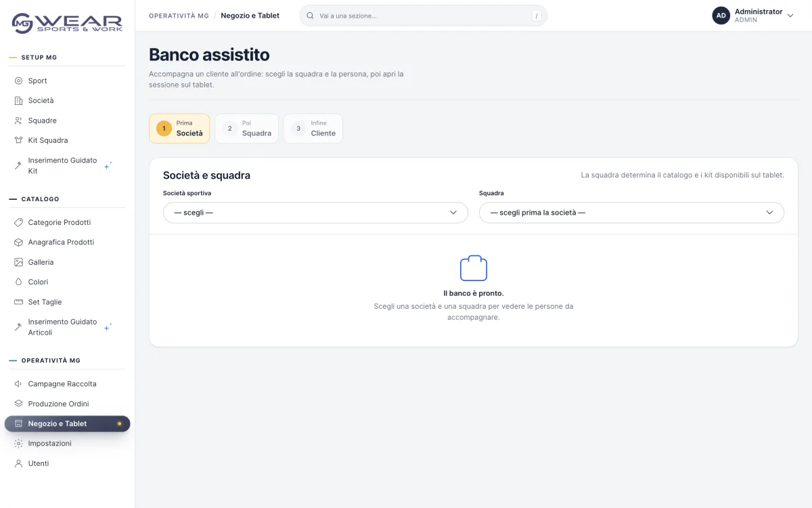
Task: Go to Galleria page
Action: pyautogui.click(x=67, y=262)
